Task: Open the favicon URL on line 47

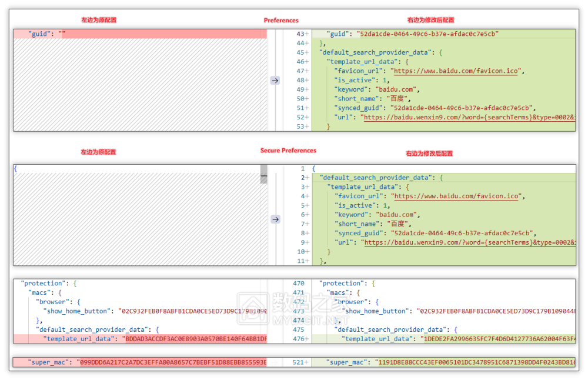Action: tap(456, 71)
